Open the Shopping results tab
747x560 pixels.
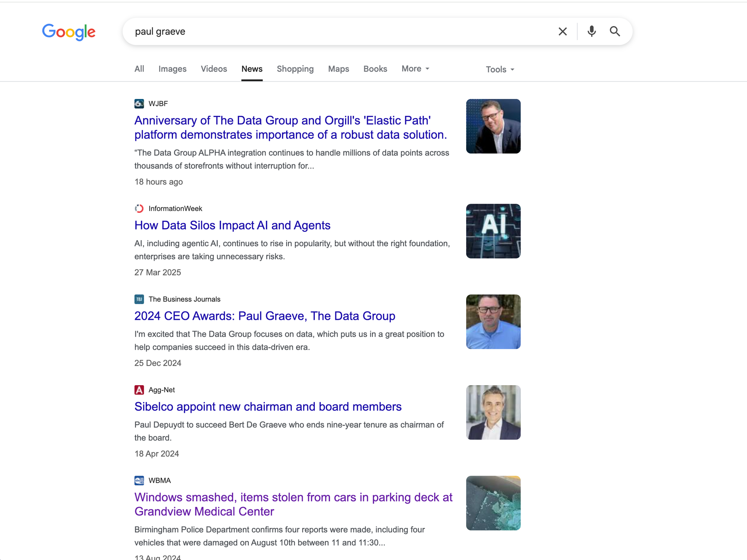(x=295, y=69)
